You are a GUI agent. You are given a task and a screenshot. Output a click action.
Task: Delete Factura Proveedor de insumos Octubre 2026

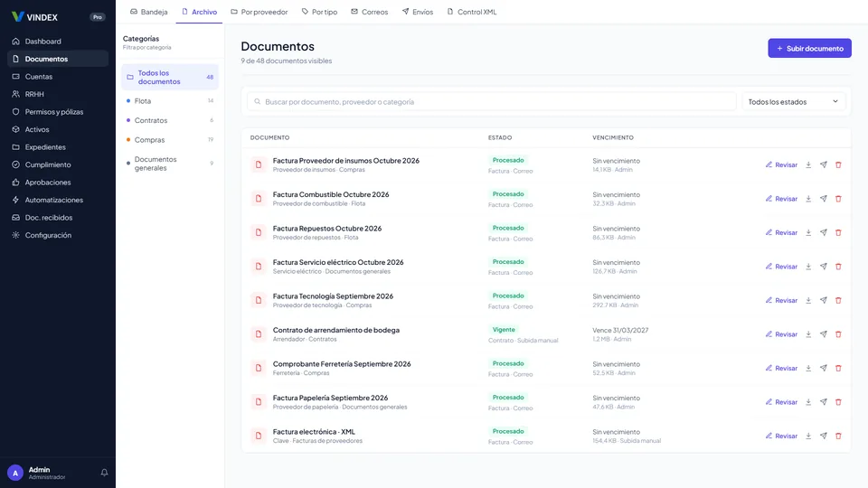(x=838, y=164)
